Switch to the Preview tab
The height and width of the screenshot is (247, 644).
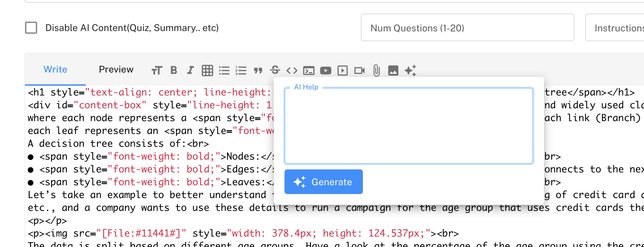click(116, 70)
